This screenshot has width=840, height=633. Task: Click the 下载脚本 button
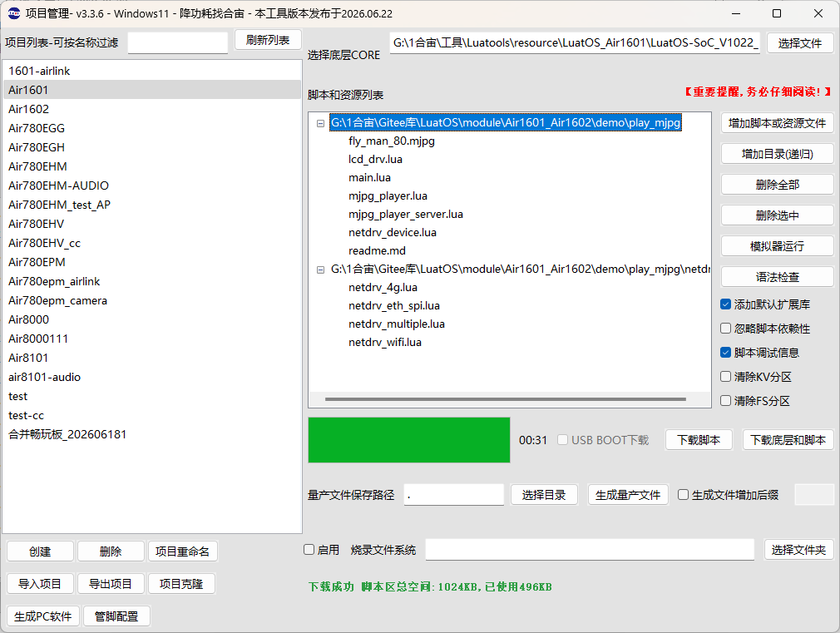pyautogui.click(x=699, y=440)
